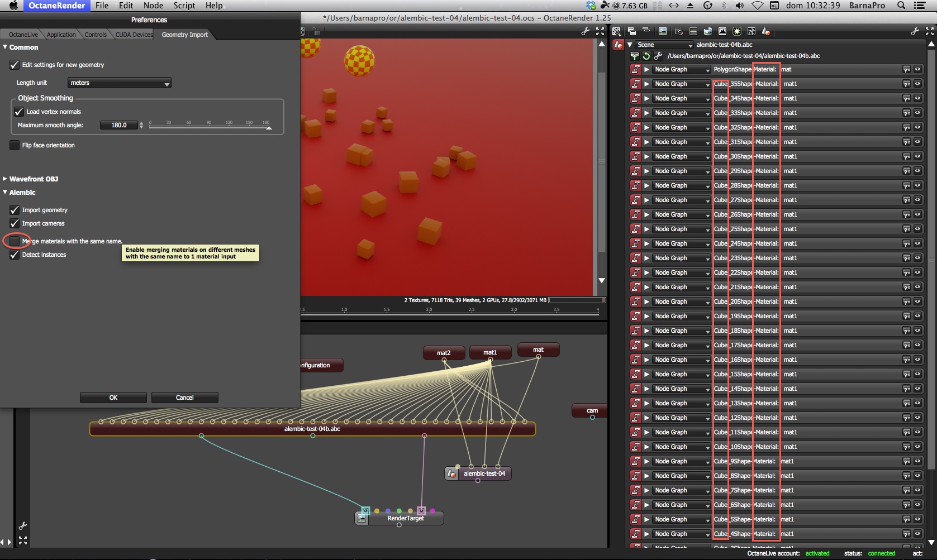
Task: Click the environment icon in outliner toolbar
Action: [708, 31]
